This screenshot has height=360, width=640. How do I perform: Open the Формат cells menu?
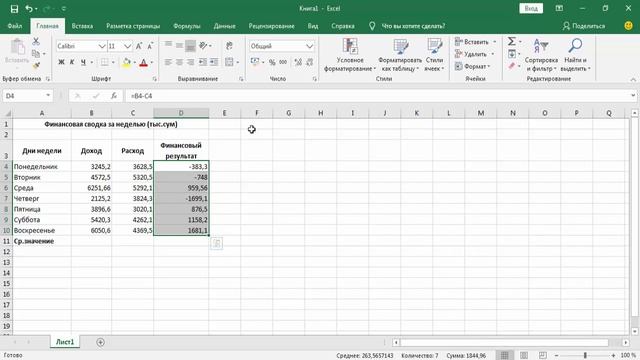pos(473,66)
